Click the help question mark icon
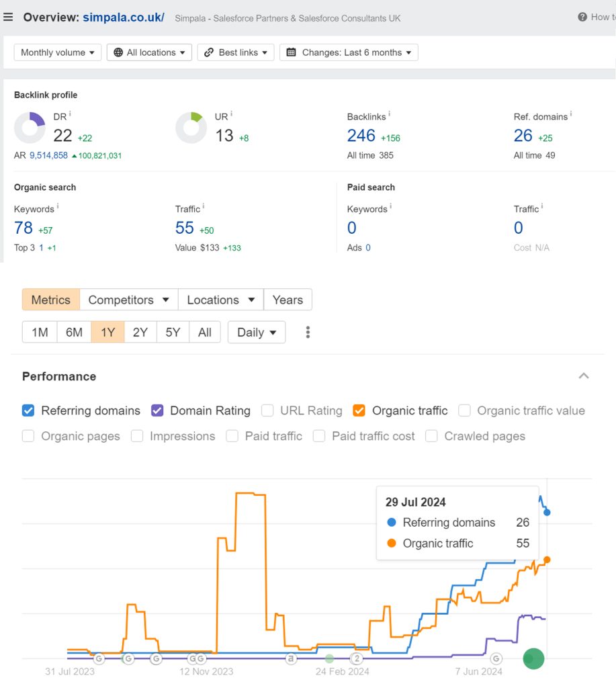Image resolution: width=616 pixels, height=688 pixels. click(x=582, y=17)
